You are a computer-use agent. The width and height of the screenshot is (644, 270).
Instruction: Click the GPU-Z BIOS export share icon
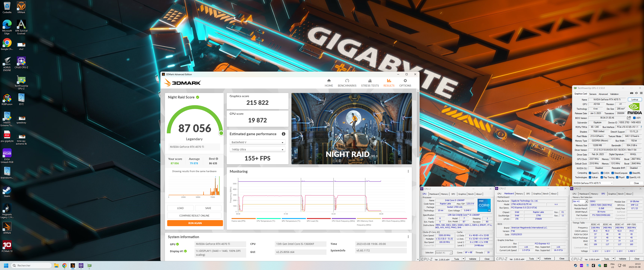(628, 118)
